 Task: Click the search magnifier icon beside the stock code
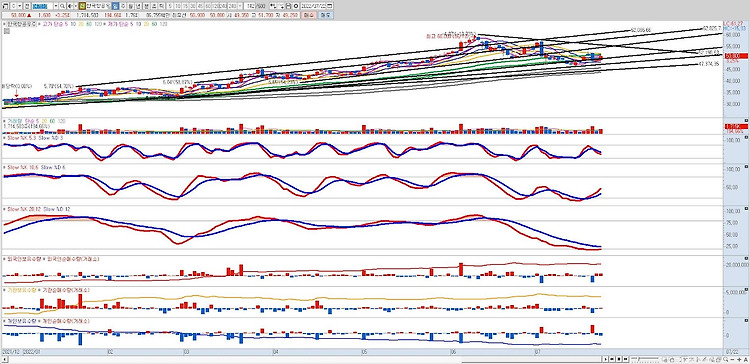62,6
